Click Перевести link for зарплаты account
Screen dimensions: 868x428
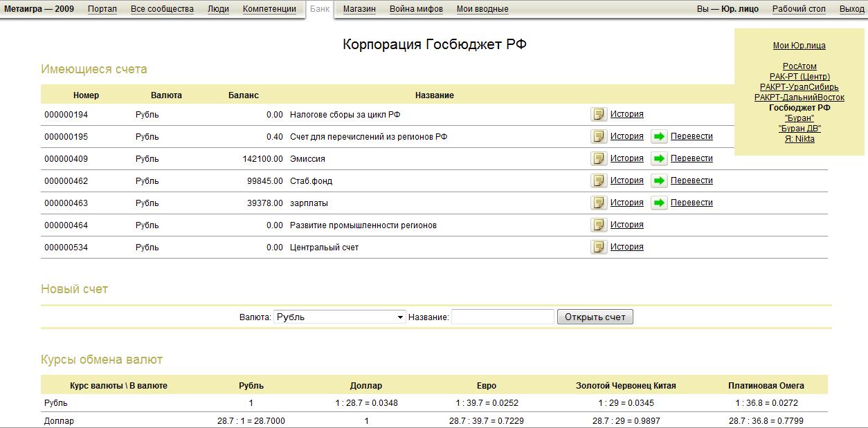tap(691, 203)
